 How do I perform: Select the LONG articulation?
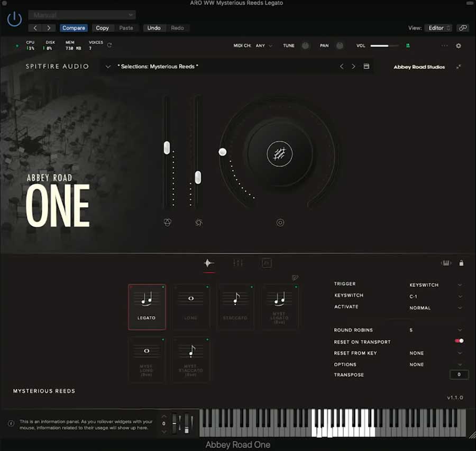tap(191, 307)
